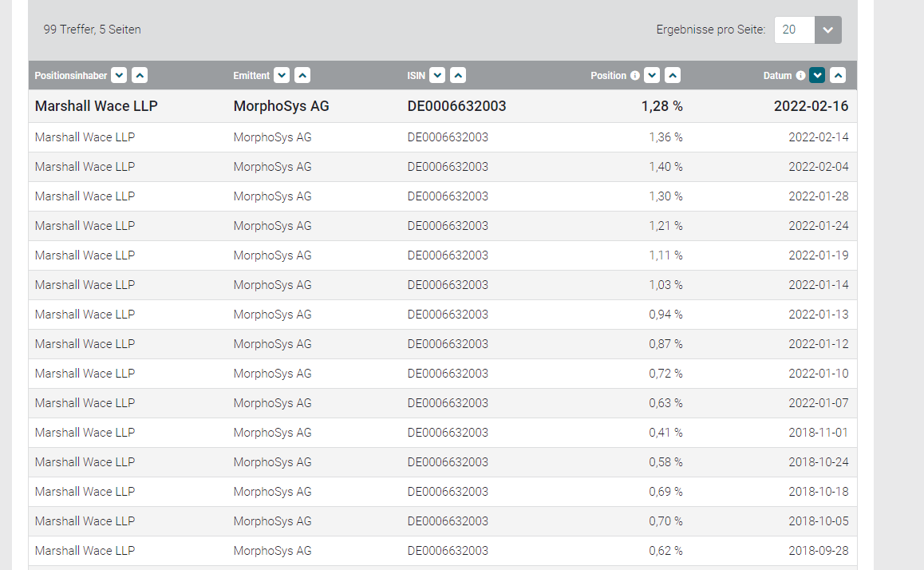
Task: Select the date 2018-10-18
Action: point(819,491)
